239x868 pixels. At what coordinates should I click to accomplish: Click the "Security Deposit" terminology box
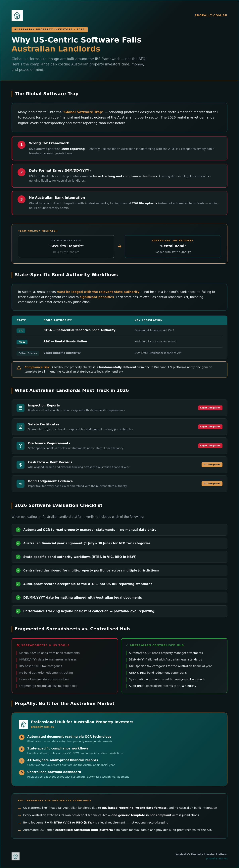66,246
